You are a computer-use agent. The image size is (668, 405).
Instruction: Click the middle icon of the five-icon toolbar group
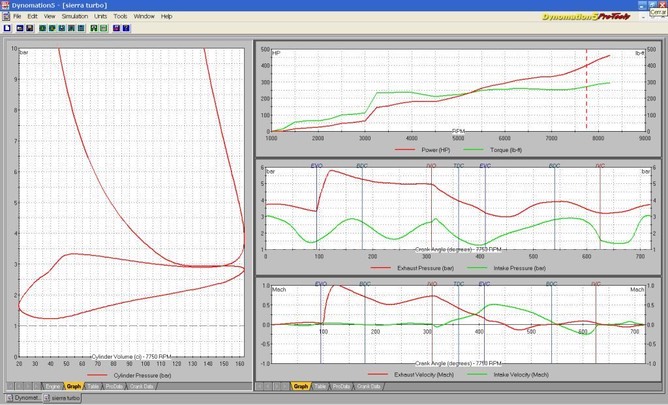[x=62, y=28]
